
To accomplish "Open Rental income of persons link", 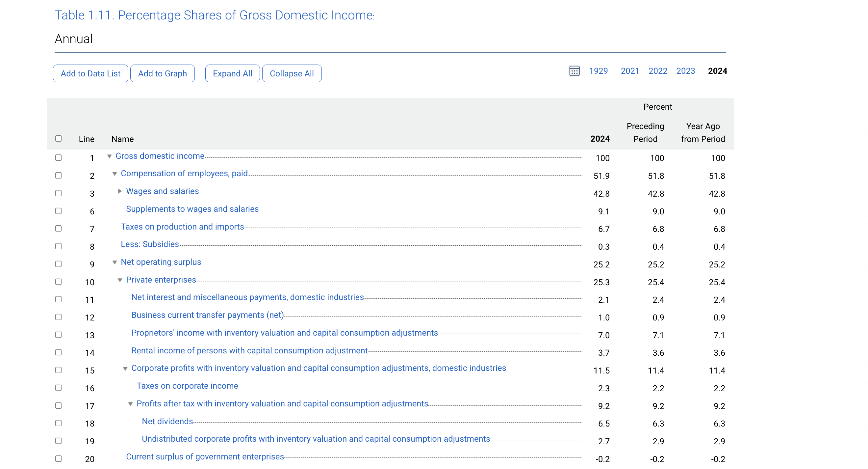I will (x=249, y=350).
